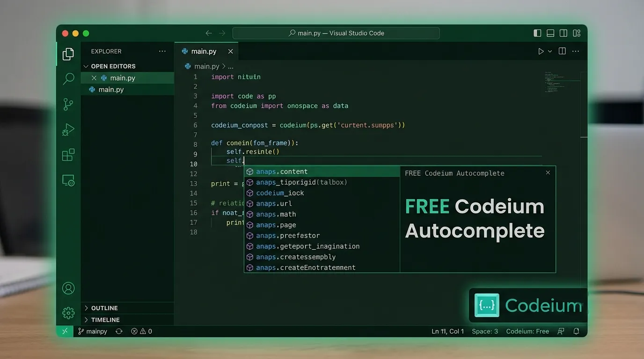644x359 pixels.
Task: Close the Codeium Autocomplete details panel
Action: pyautogui.click(x=548, y=172)
